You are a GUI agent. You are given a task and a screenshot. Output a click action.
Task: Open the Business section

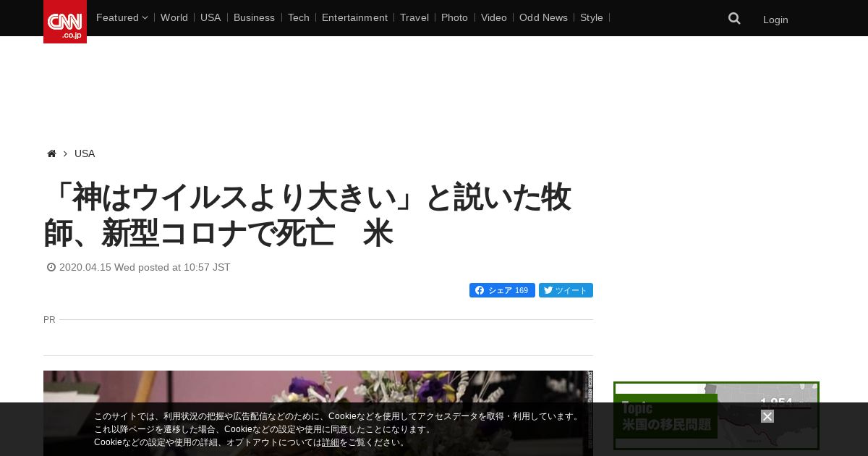[x=254, y=17]
